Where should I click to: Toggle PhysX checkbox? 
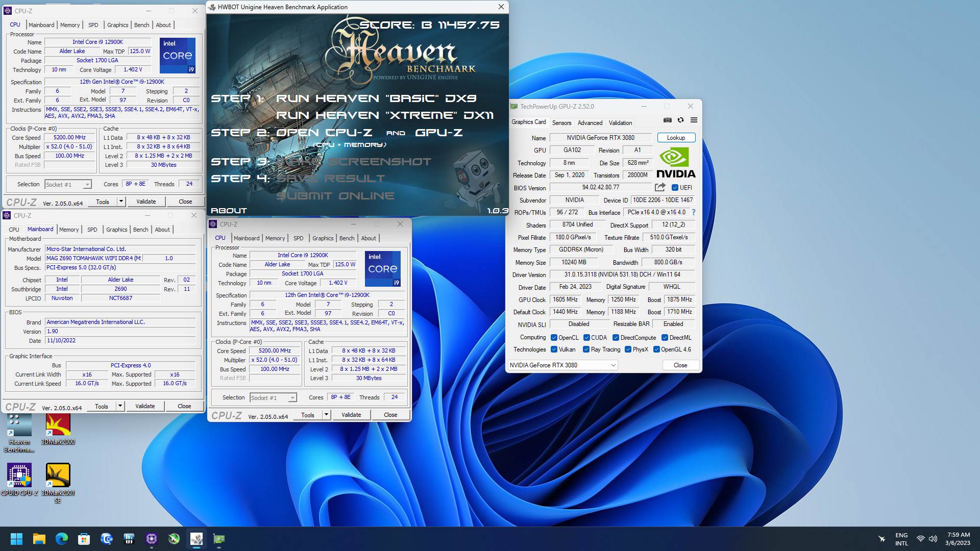tap(628, 349)
